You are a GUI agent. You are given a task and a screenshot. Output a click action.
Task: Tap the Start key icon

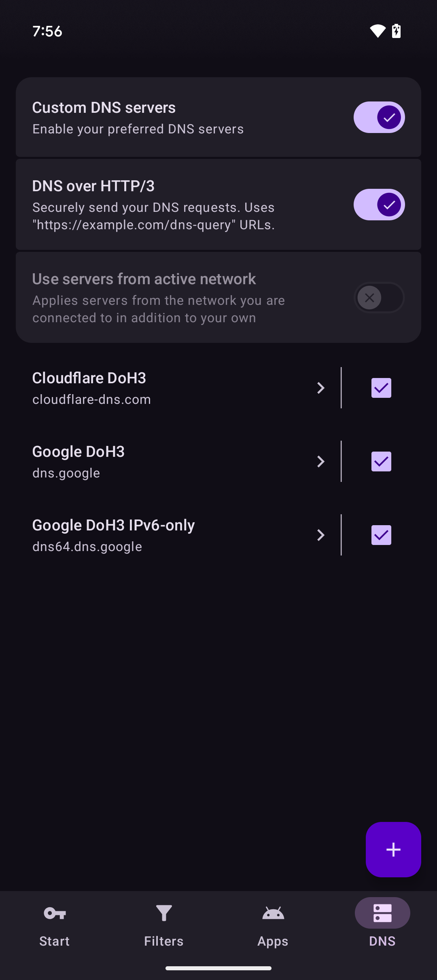(55, 913)
